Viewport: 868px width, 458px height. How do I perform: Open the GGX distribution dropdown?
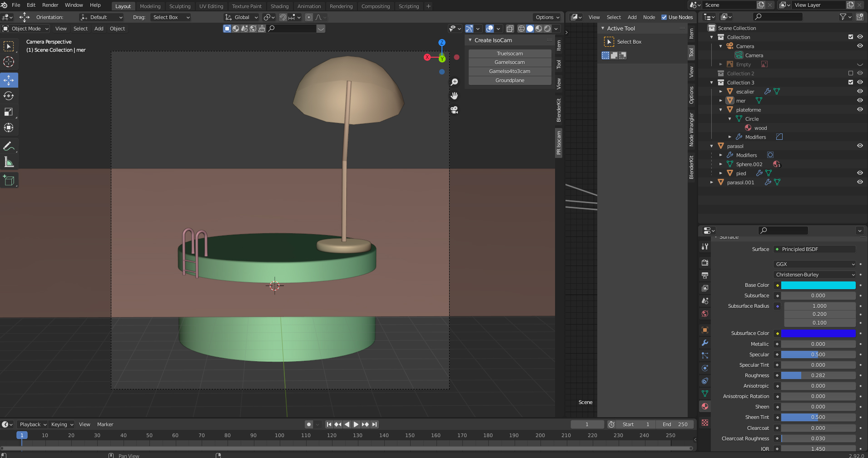click(x=814, y=264)
